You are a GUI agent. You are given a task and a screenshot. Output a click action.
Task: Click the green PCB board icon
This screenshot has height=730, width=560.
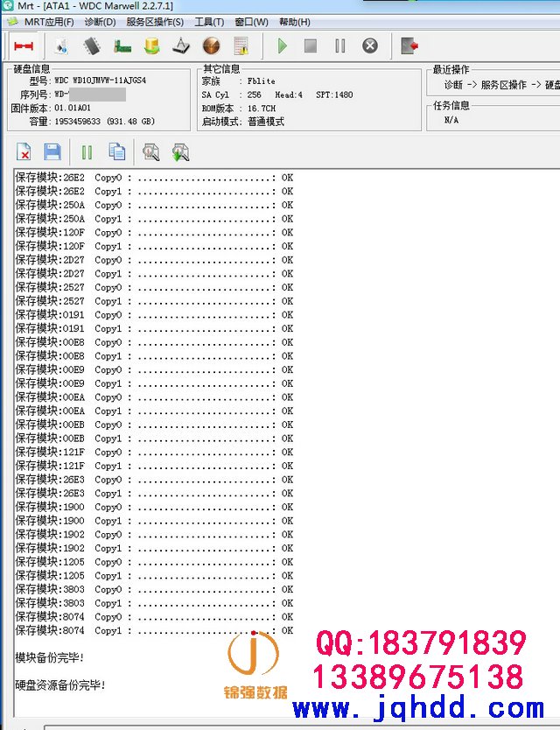[x=122, y=46]
